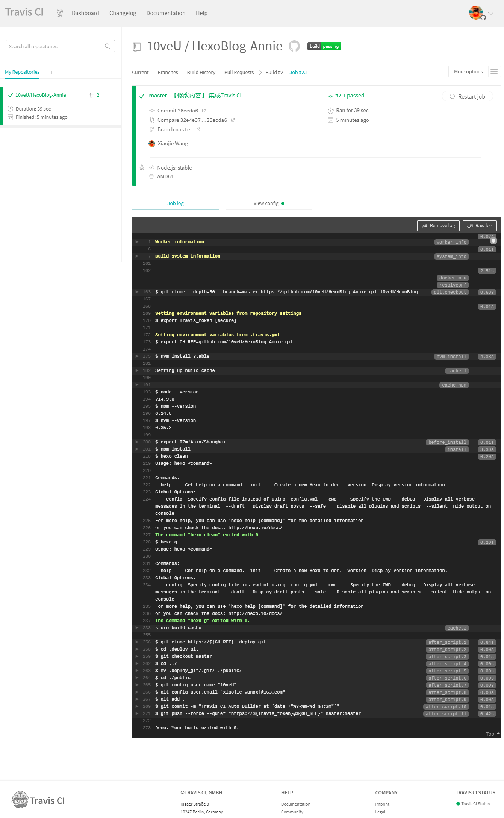
Task: Click the Remove log button
Action: [x=438, y=226]
